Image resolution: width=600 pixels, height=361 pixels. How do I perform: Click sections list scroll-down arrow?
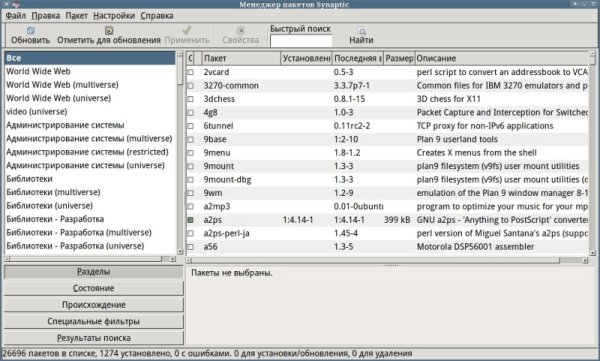180,252
